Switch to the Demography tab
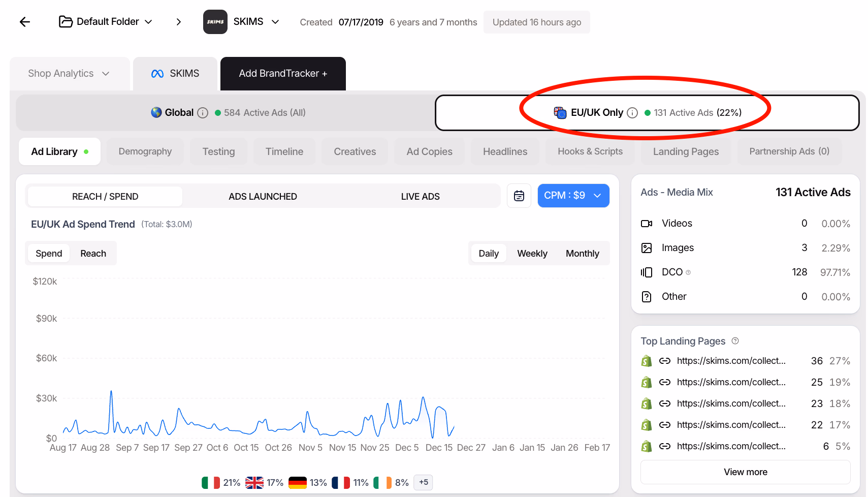 (145, 151)
